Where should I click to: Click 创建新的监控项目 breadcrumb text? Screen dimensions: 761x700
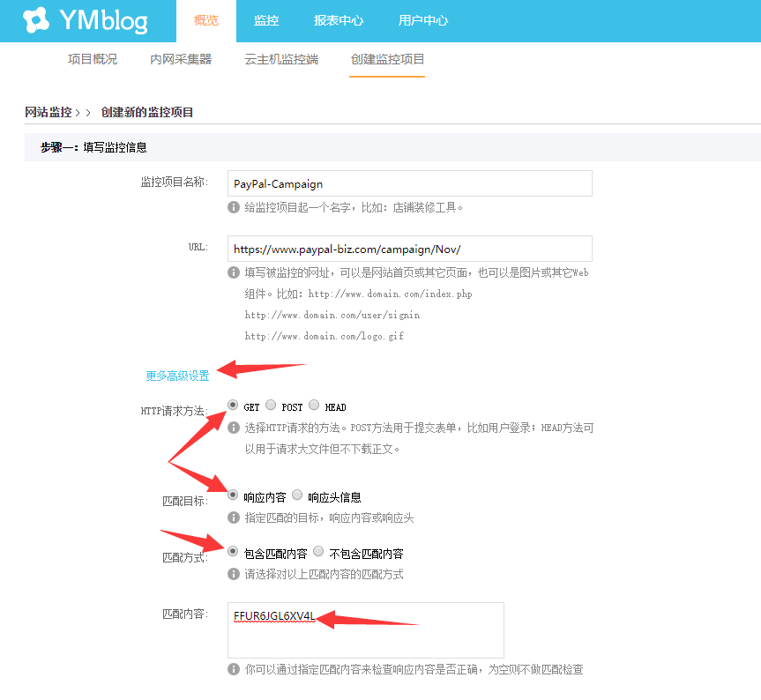(147, 112)
